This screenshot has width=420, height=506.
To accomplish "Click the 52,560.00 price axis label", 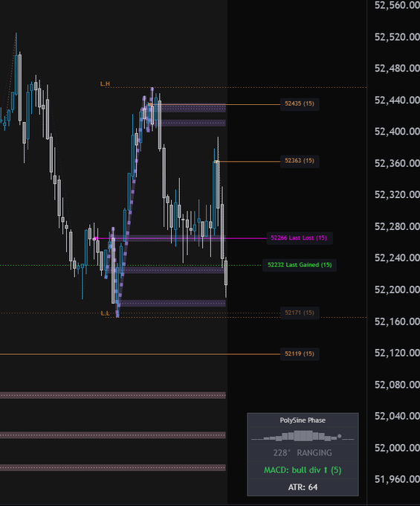I will 397,5.
